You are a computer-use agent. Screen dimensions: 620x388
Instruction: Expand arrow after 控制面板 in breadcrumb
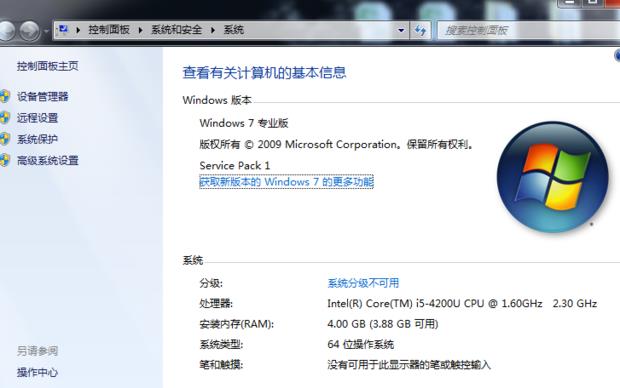coord(140,30)
